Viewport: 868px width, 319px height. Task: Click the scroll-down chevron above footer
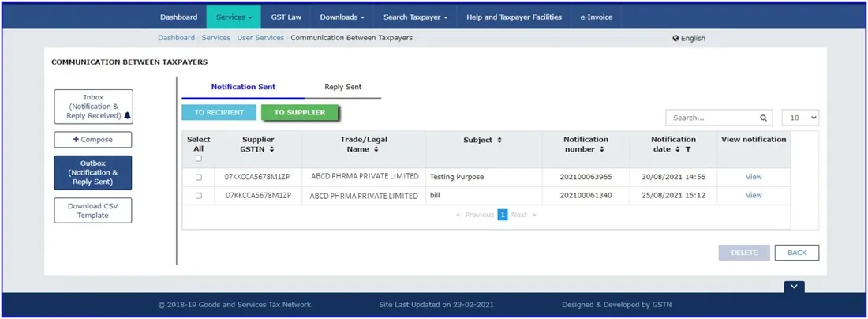click(x=794, y=287)
